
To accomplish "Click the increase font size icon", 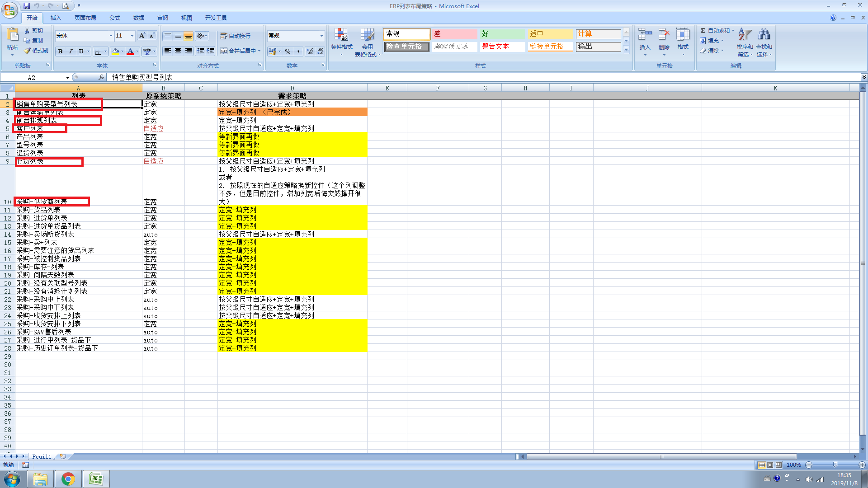I will pos(142,36).
